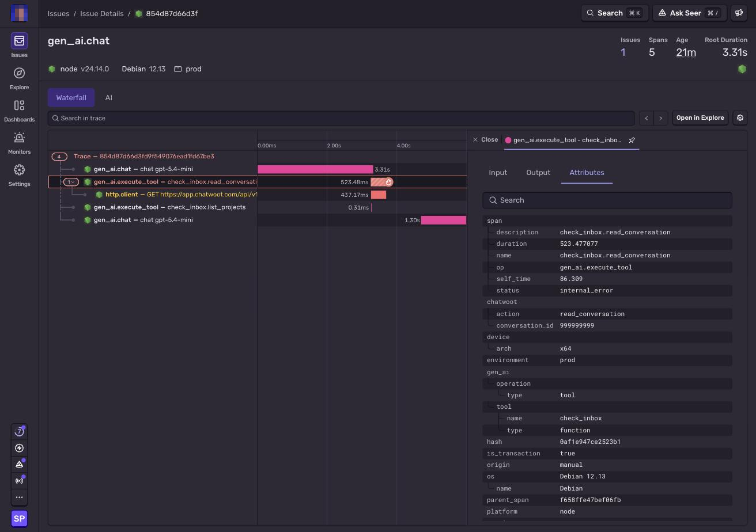Pin the span details tab

[632, 140]
